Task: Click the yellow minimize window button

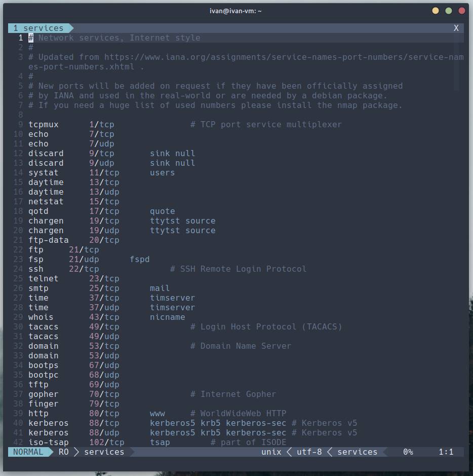Action: coord(436,11)
